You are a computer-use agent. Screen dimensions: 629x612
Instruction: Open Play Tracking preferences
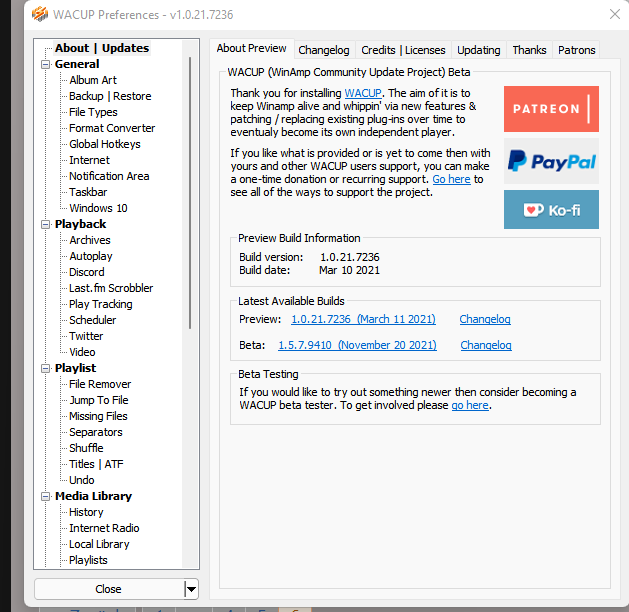[x=101, y=304]
